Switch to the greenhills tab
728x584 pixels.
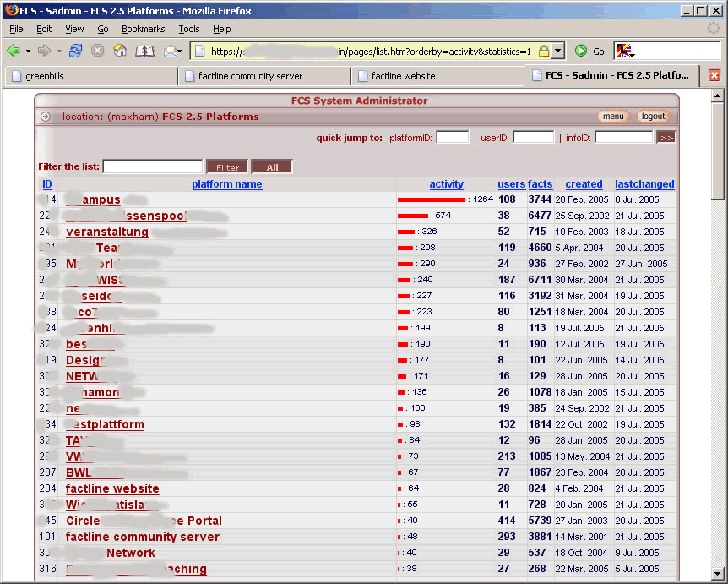coord(90,76)
